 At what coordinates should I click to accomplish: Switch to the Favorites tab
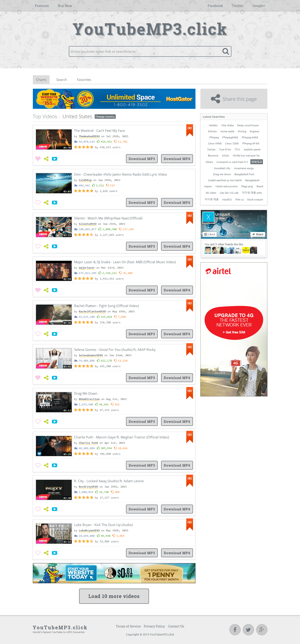point(84,80)
